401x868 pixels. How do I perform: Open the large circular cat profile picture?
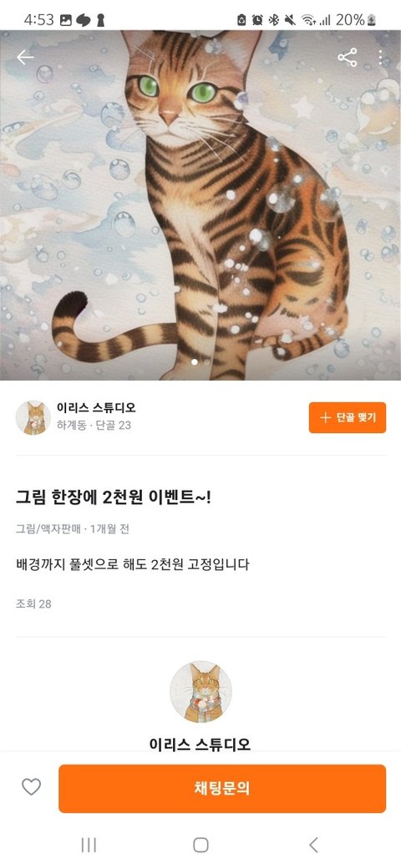[x=200, y=692]
